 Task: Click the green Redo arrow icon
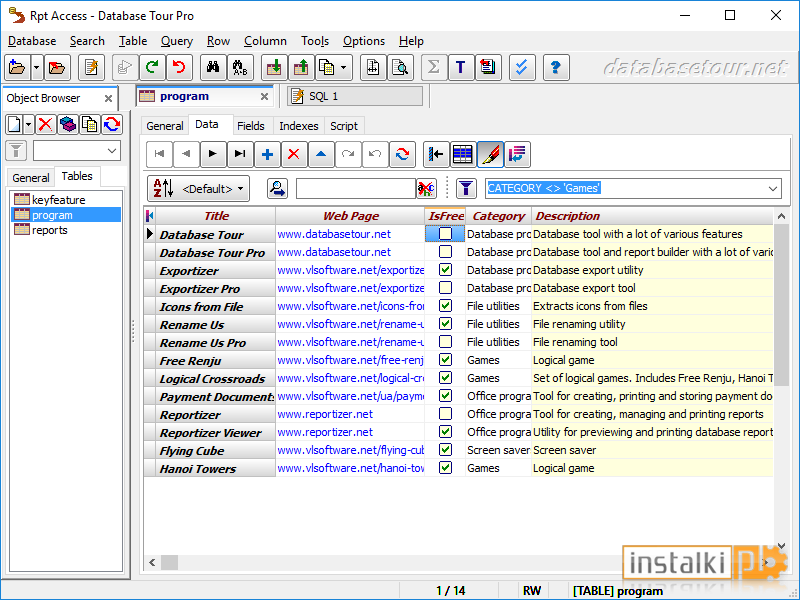[x=152, y=67]
